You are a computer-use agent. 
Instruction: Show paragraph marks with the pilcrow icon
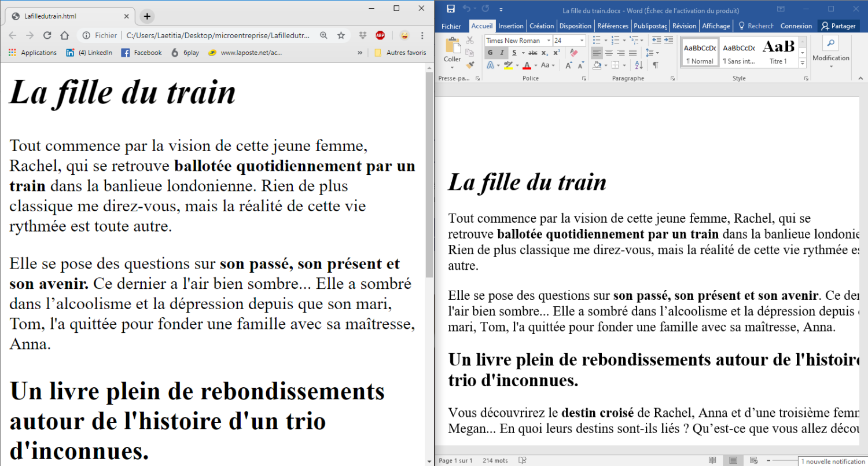pyautogui.click(x=656, y=65)
